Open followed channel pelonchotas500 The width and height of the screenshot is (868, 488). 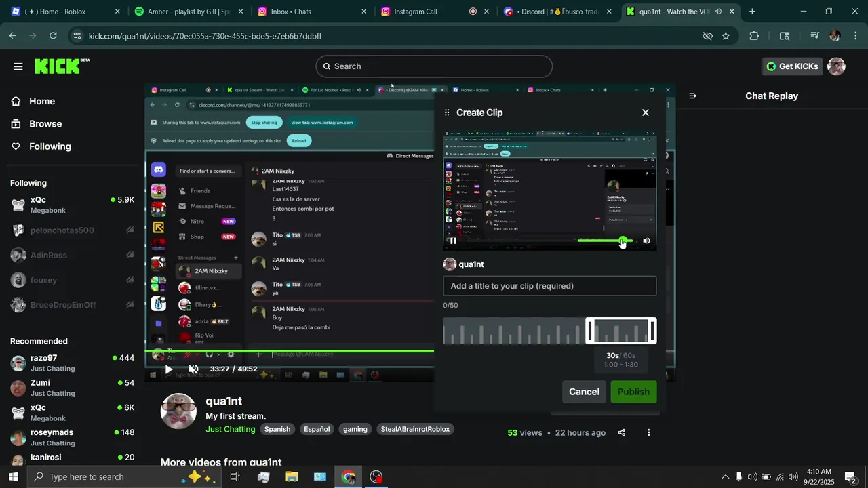[x=73, y=230]
